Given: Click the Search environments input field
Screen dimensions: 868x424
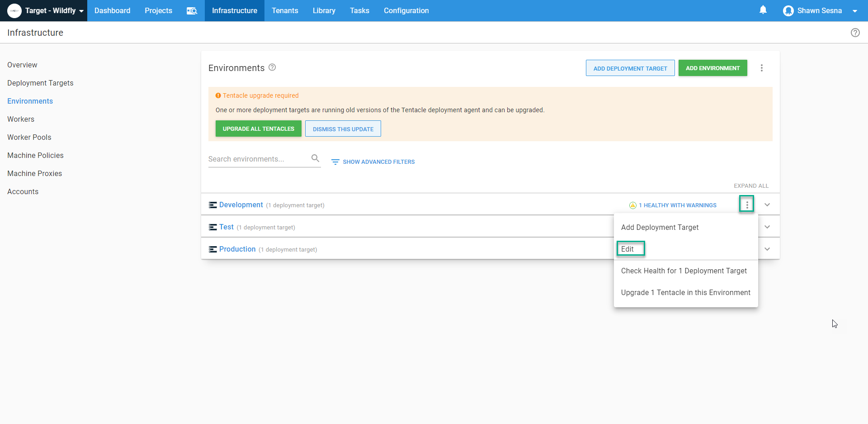Looking at the screenshot, I should pos(258,159).
